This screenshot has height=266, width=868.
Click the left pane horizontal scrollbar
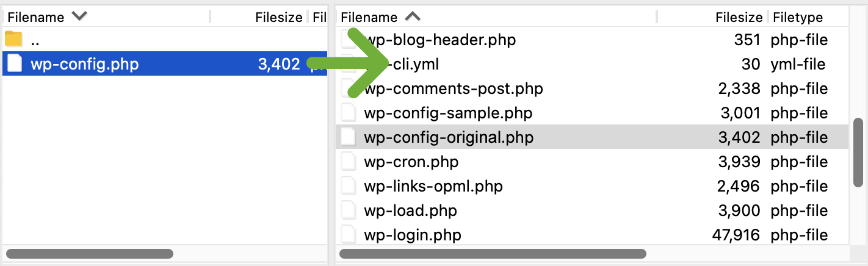pyautogui.click(x=89, y=253)
